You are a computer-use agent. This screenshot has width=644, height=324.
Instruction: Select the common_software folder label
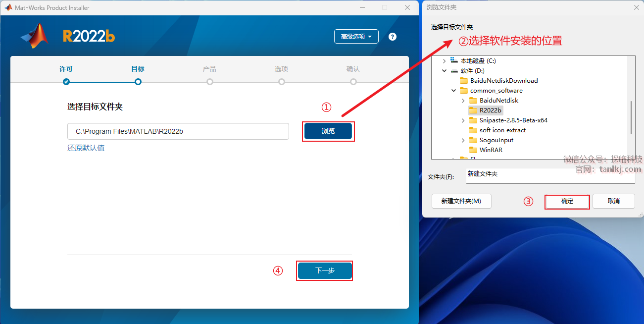[496, 91]
